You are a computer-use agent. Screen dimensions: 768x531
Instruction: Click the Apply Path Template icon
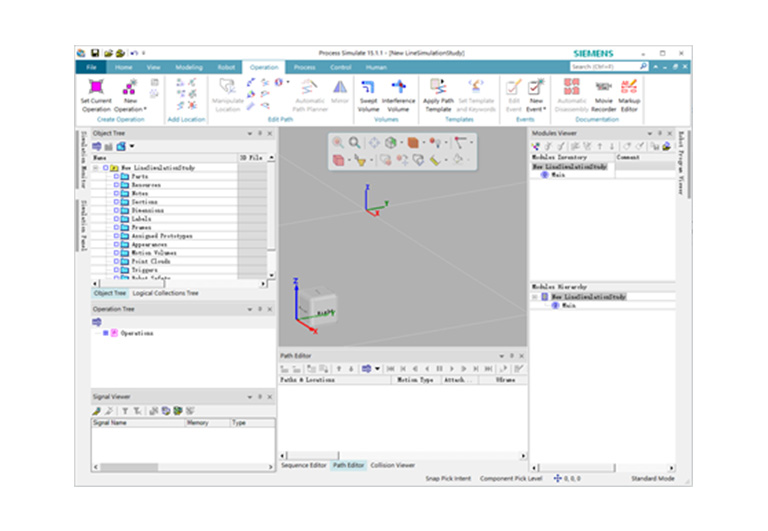click(x=438, y=88)
